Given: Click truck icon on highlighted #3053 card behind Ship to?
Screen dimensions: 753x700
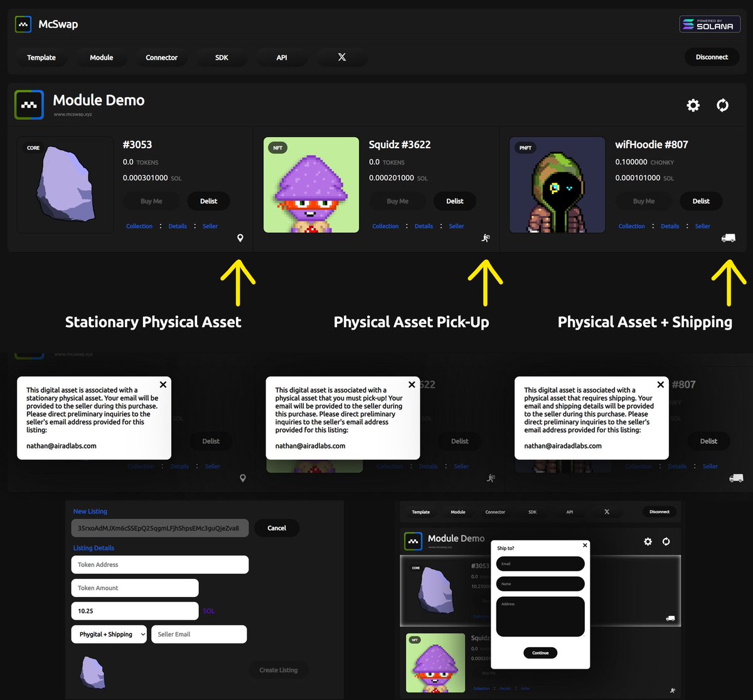Looking at the screenshot, I should point(670,618).
